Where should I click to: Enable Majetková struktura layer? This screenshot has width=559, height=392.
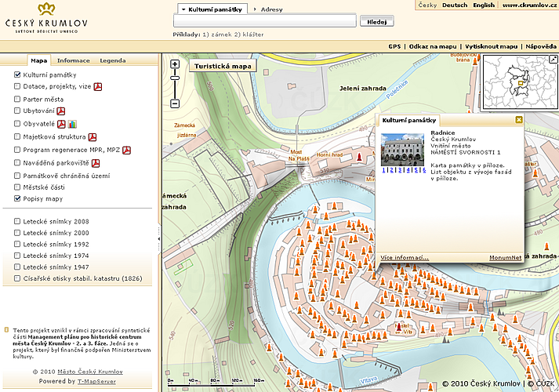[17, 136]
